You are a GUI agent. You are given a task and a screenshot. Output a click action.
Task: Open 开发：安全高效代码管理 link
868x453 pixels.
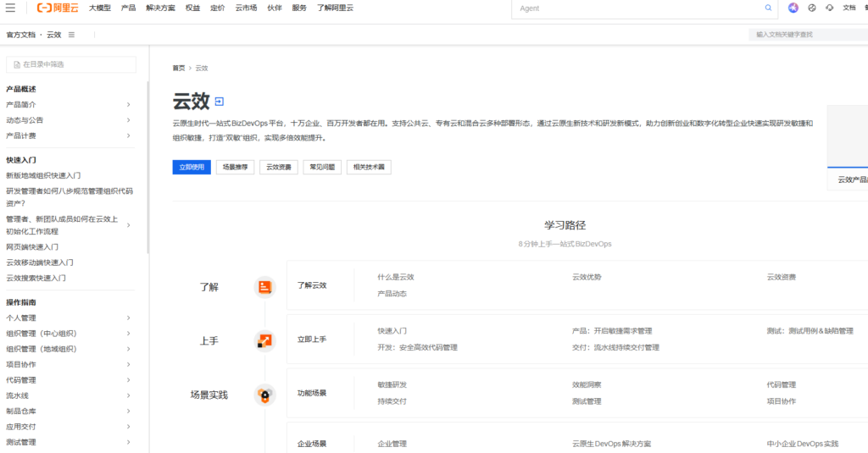(417, 347)
